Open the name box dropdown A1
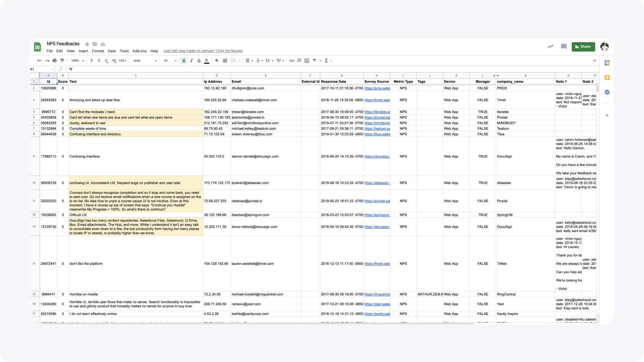 point(52,69)
